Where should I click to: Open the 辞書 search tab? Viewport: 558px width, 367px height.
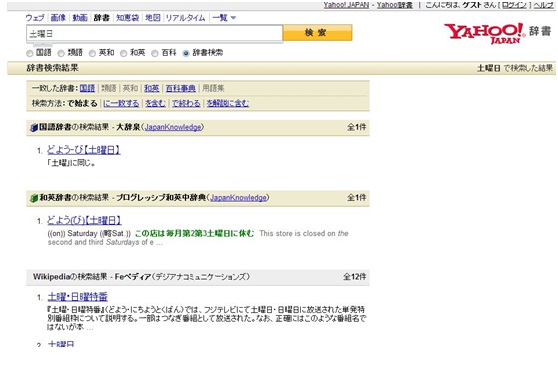pyautogui.click(x=101, y=17)
